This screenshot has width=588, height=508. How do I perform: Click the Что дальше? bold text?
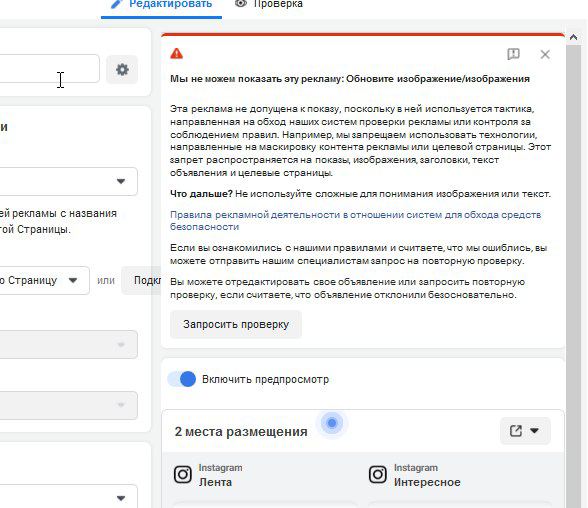(x=201, y=194)
